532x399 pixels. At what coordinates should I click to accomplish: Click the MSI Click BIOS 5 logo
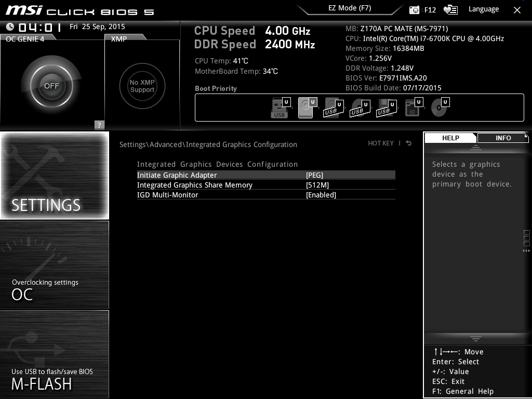coord(80,10)
